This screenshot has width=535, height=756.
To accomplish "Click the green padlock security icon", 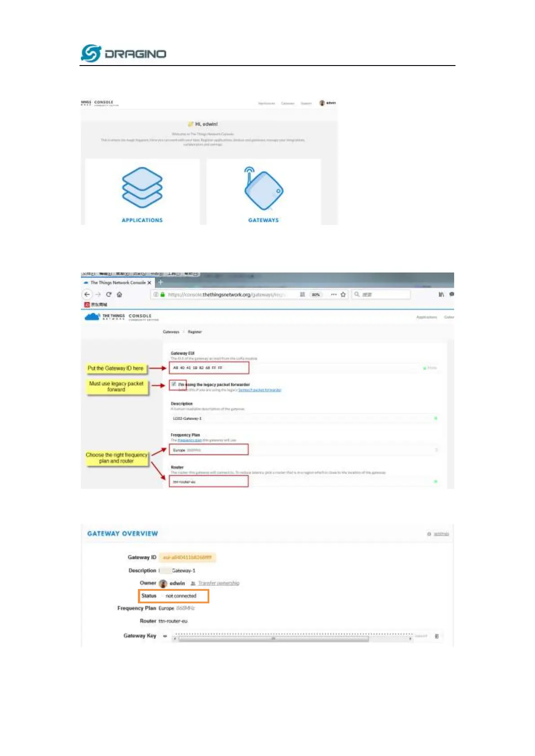I will pyautogui.click(x=163, y=294).
